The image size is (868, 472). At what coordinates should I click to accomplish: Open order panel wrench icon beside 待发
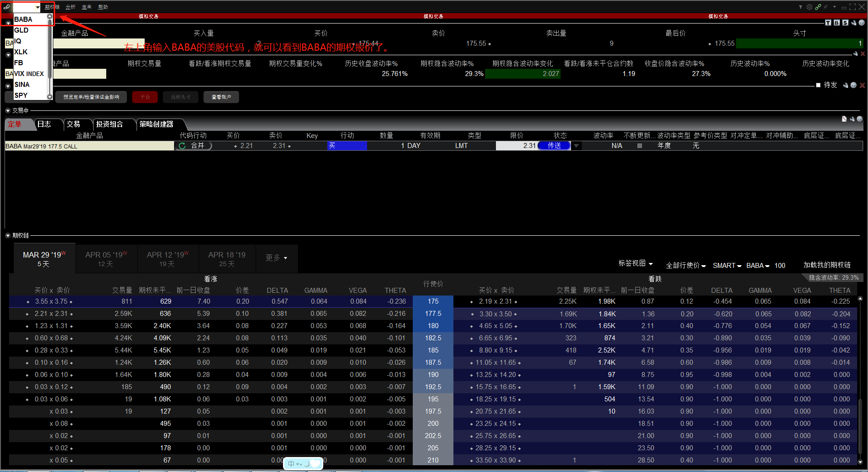[845, 85]
